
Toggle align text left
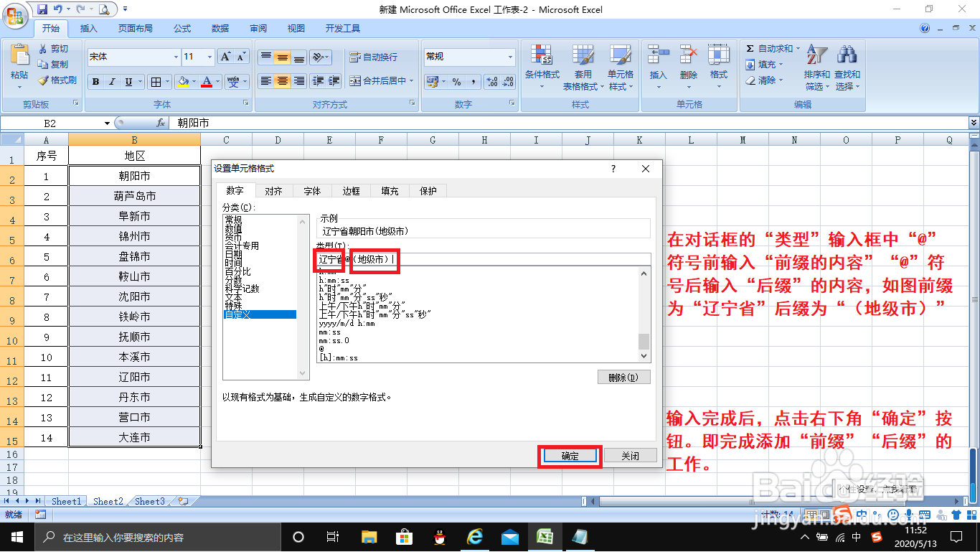click(x=266, y=81)
